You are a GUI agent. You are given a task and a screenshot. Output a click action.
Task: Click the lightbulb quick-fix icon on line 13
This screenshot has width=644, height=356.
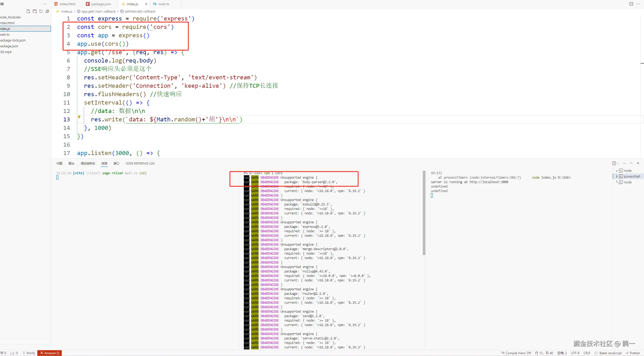(x=79, y=117)
